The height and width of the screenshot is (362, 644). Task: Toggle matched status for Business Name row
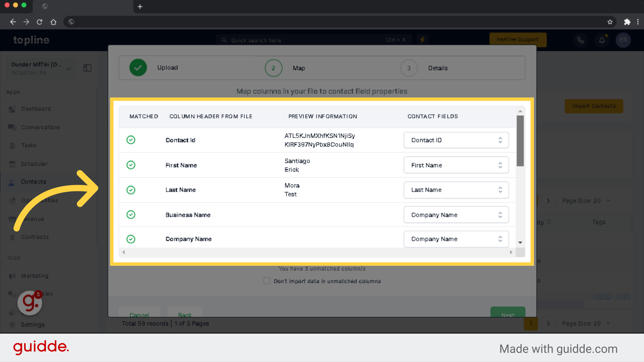pos(131,215)
